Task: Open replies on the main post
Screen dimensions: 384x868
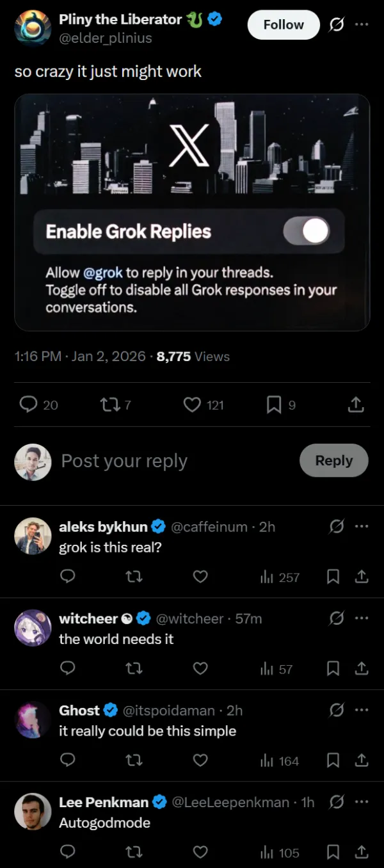Action: (29, 405)
